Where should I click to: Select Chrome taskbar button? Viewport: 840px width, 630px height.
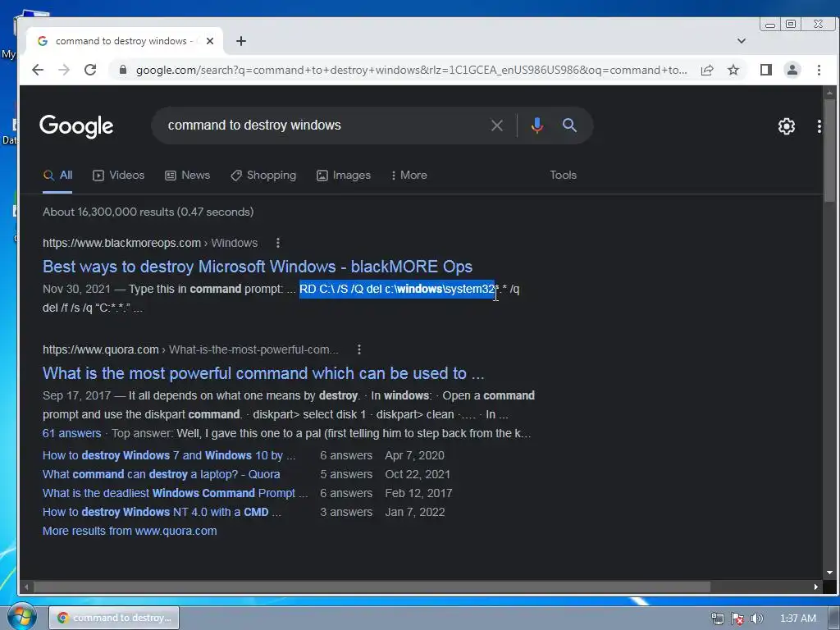point(114,618)
